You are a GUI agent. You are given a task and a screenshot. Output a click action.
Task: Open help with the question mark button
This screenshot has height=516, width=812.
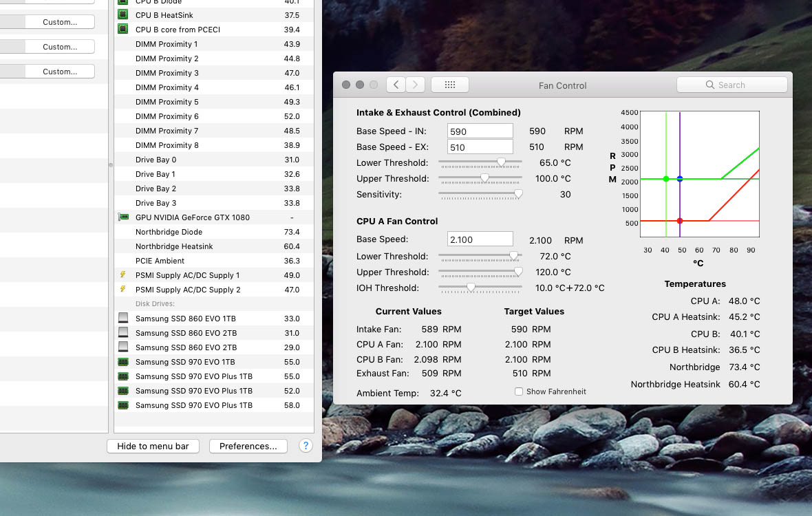[306, 446]
